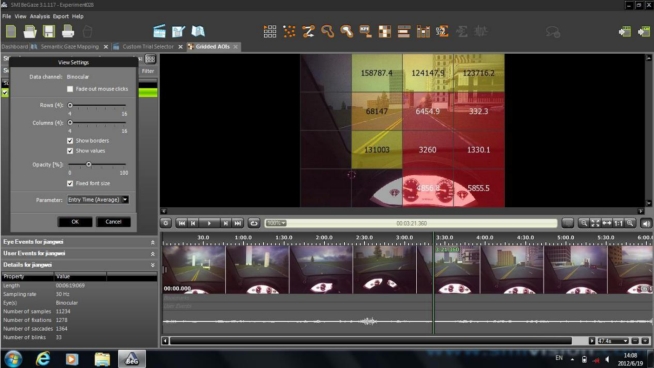Click the Scan Path icon in toolbar

pos(308,31)
